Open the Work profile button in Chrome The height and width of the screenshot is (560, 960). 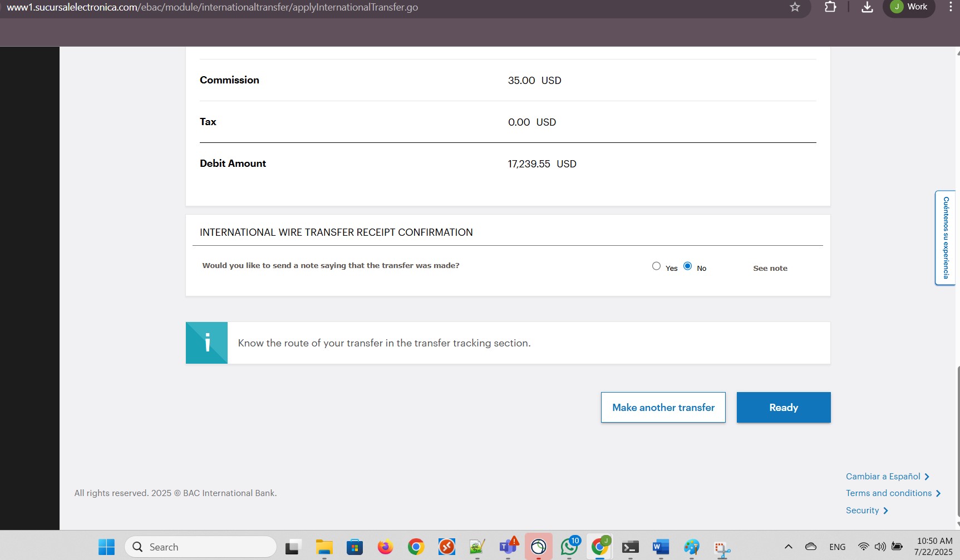[x=909, y=7]
